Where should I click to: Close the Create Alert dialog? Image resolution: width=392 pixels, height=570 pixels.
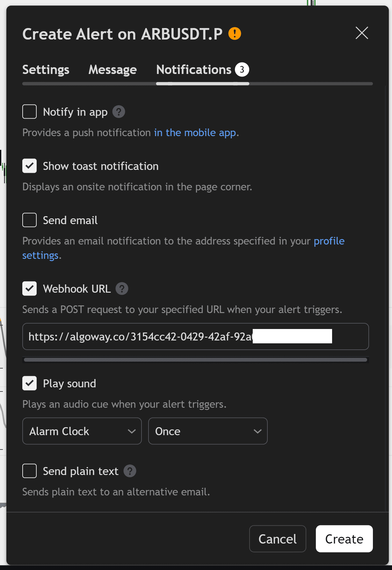(x=362, y=33)
